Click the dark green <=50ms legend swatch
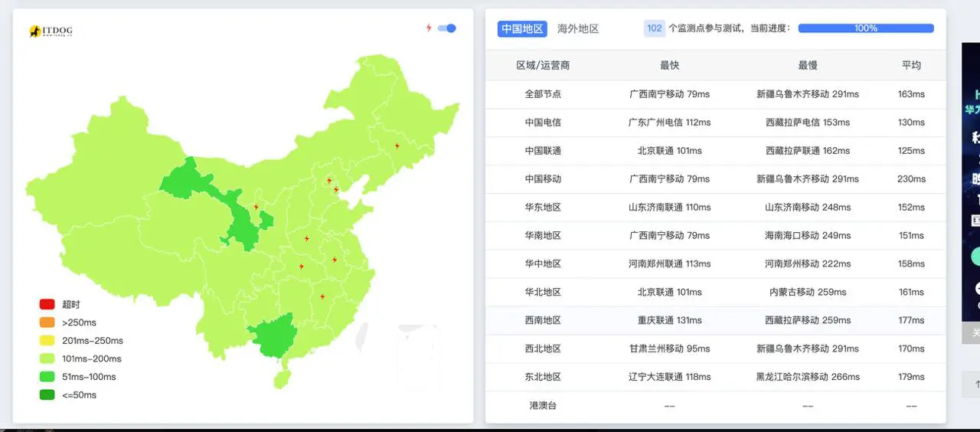The image size is (980, 432). tap(47, 395)
